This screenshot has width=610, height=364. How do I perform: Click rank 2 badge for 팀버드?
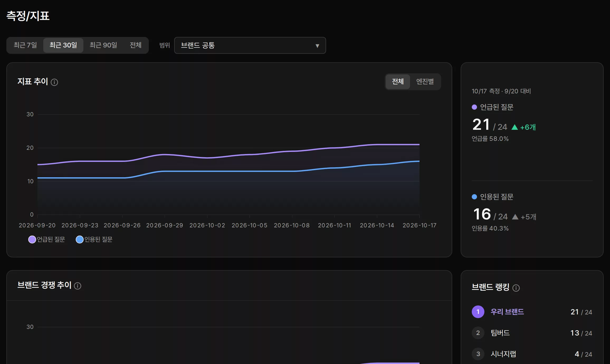pos(478,333)
